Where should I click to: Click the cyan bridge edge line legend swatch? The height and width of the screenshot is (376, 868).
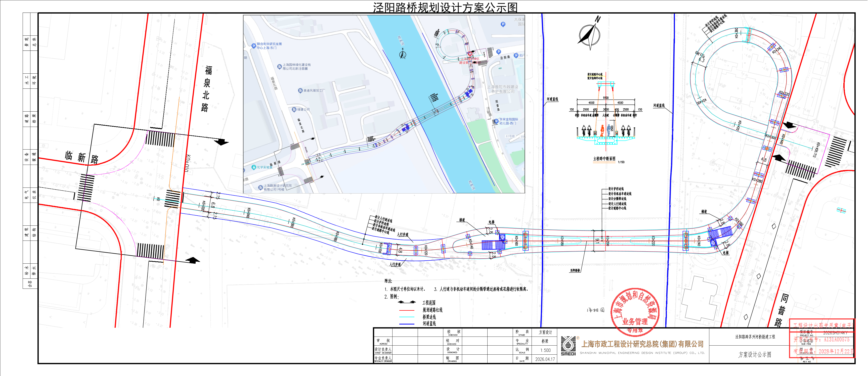coord(407,317)
